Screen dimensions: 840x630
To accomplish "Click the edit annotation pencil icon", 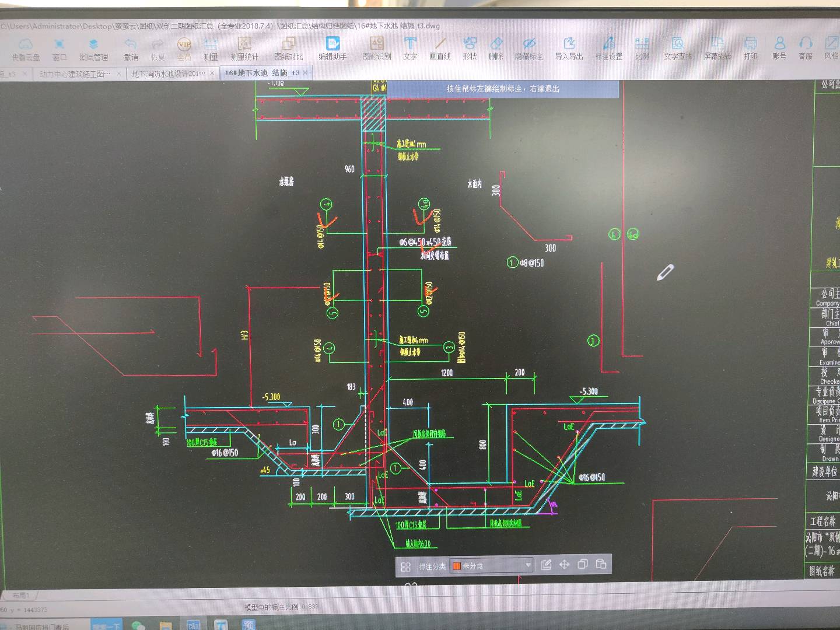I will (546, 565).
